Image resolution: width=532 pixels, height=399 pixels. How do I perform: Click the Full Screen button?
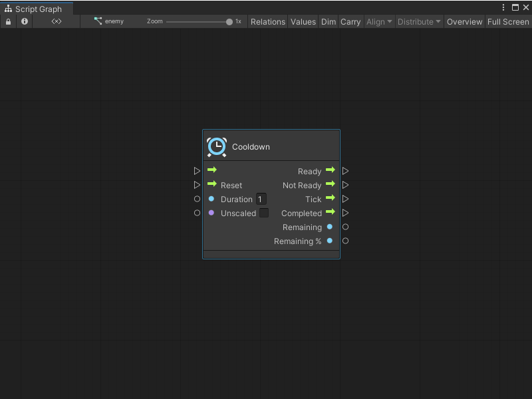(x=508, y=21)
